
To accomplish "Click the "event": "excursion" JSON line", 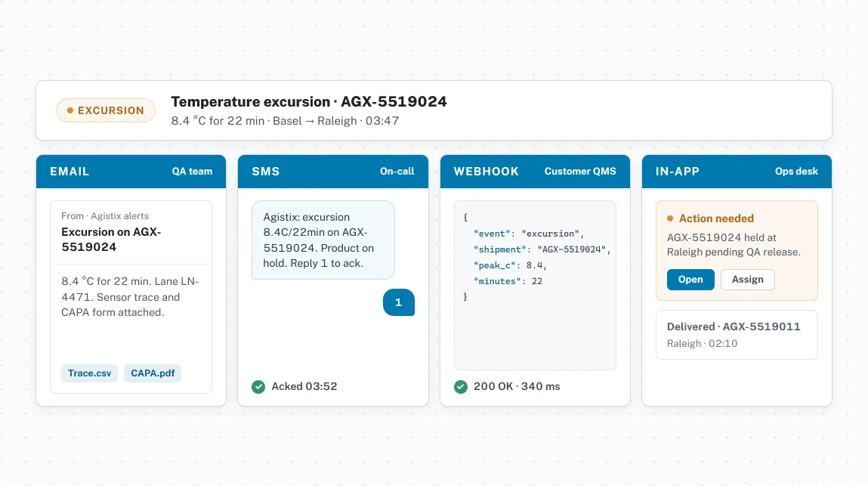I will point(529,234).
